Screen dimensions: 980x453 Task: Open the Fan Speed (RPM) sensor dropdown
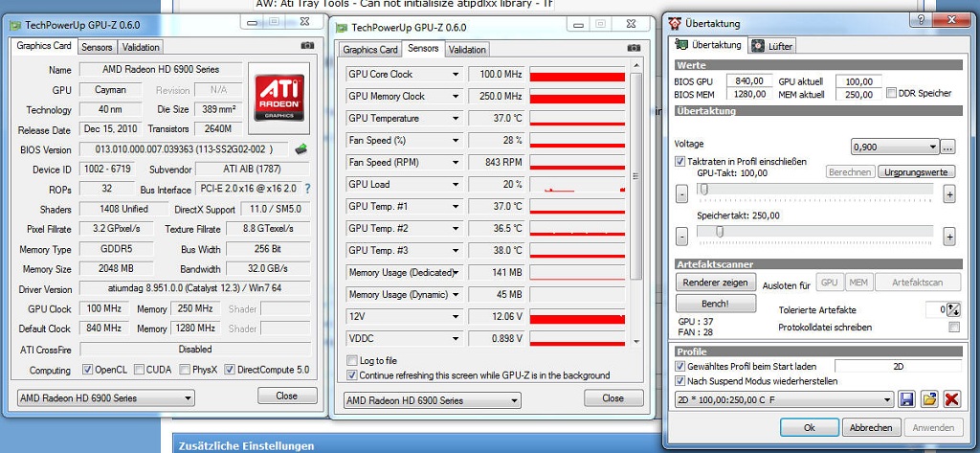tap(457, 163)
